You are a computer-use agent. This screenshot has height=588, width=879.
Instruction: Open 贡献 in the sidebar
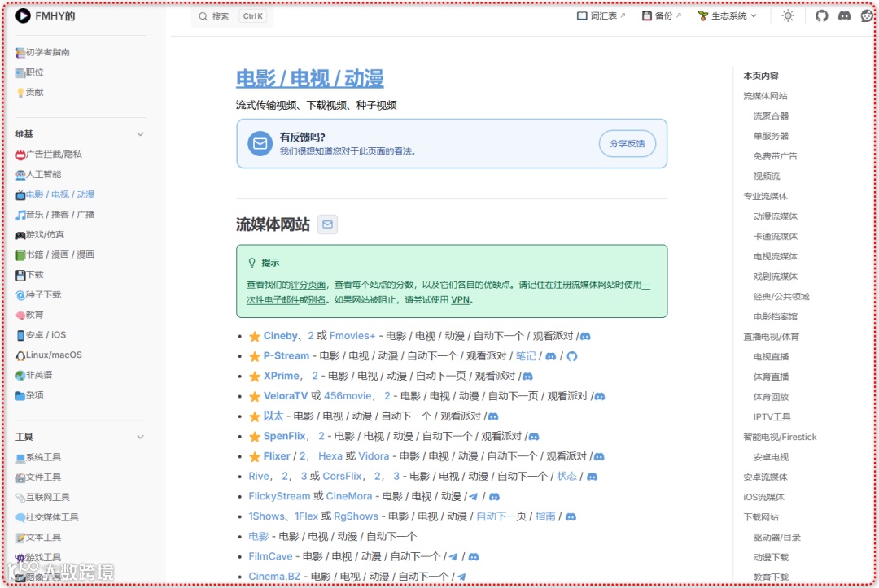pos(30,93)
